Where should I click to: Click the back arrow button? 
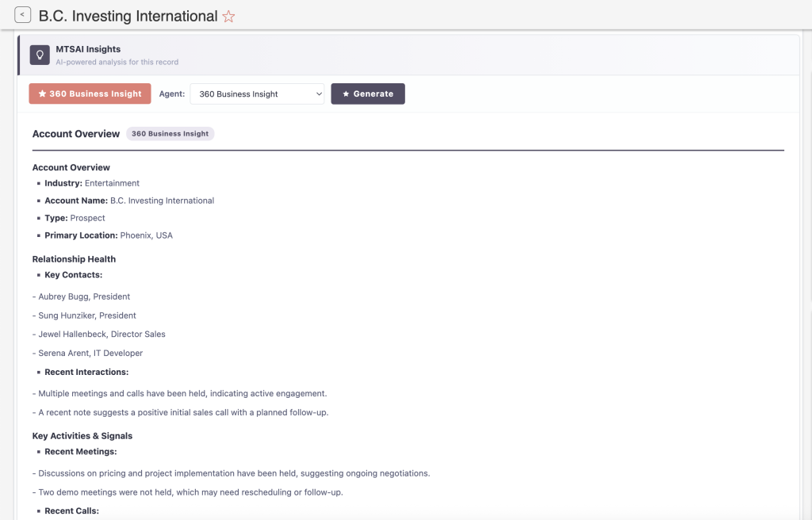[x=23, y=15]
